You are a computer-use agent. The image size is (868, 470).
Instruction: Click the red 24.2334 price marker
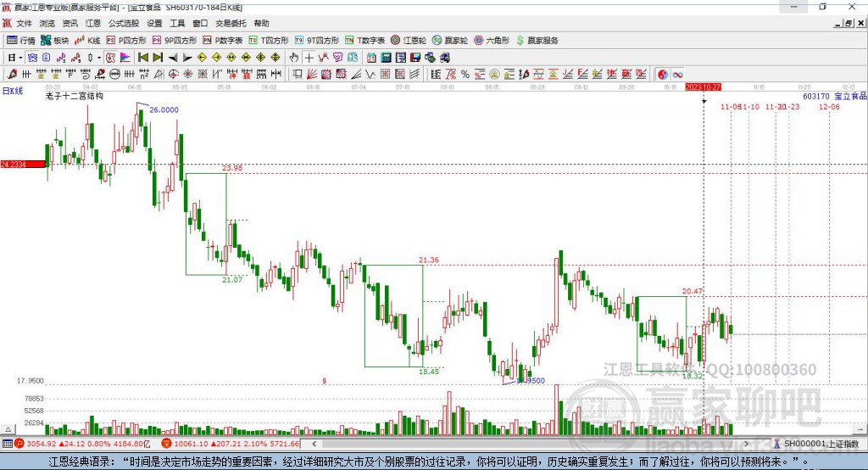click(23, 164)
